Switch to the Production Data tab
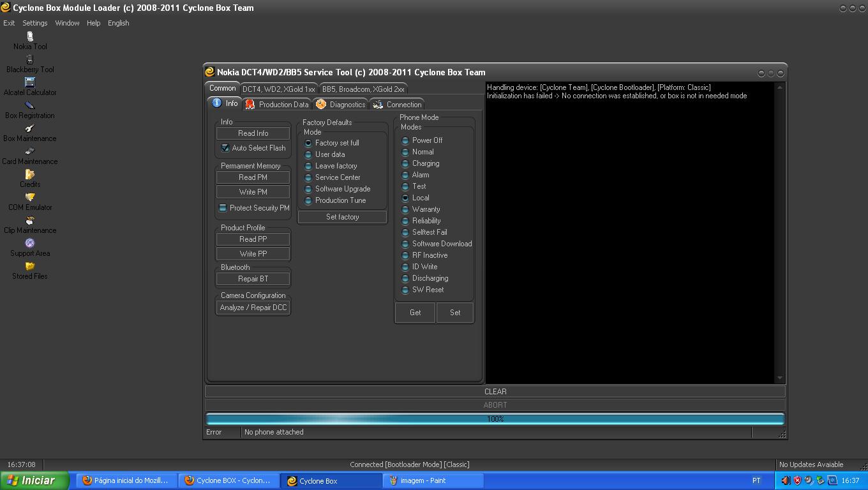The image size is (868, 490). coord(277,105)
